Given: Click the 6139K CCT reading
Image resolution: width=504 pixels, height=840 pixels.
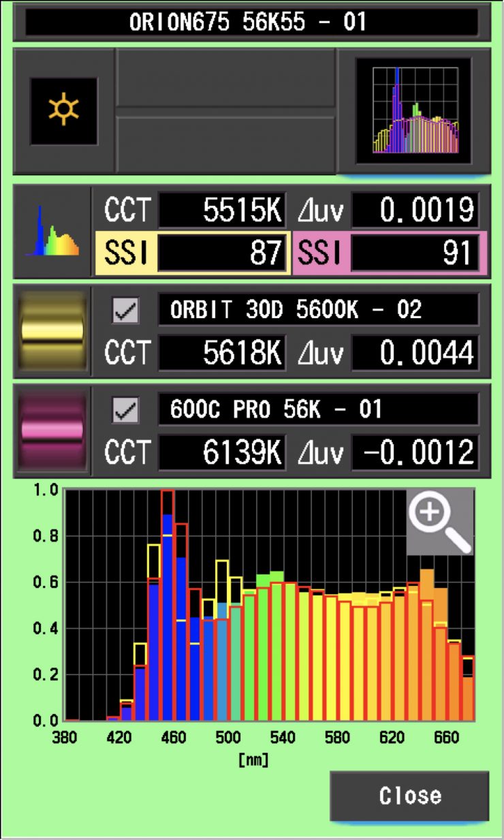Looking at the screenshot, I should coord(222,452).
